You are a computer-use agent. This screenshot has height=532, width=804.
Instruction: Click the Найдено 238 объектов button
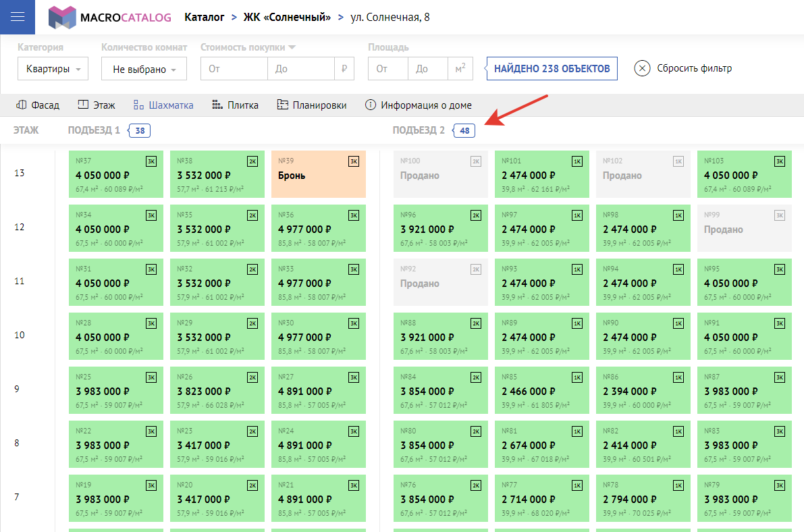(x=552, y=69)
